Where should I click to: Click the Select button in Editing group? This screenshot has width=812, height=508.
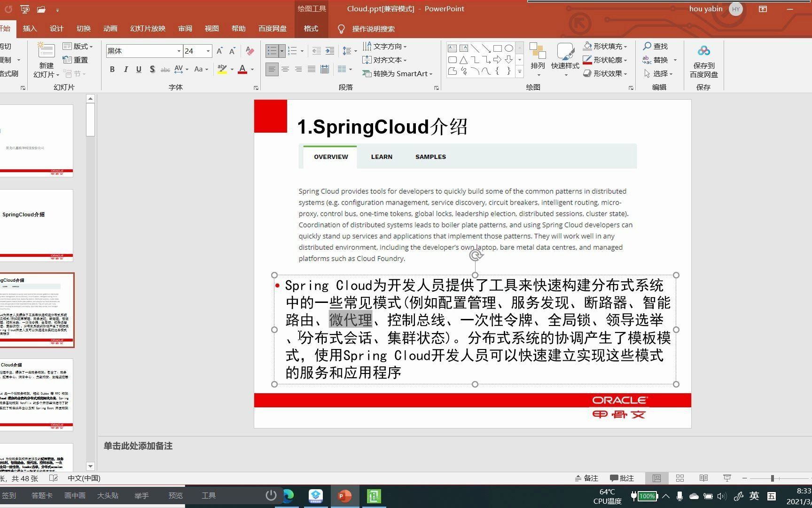point(658,73)
